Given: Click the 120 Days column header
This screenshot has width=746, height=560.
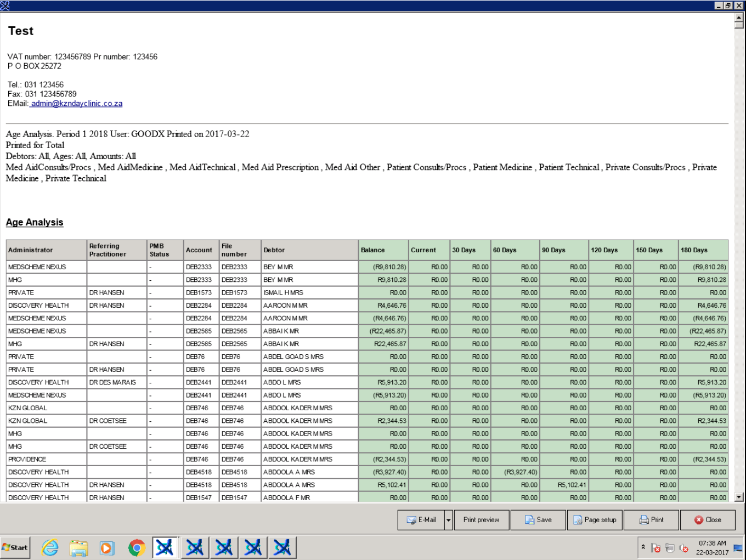Looking at the screenshot, I should pyautogui.click(x=611, y=250).
